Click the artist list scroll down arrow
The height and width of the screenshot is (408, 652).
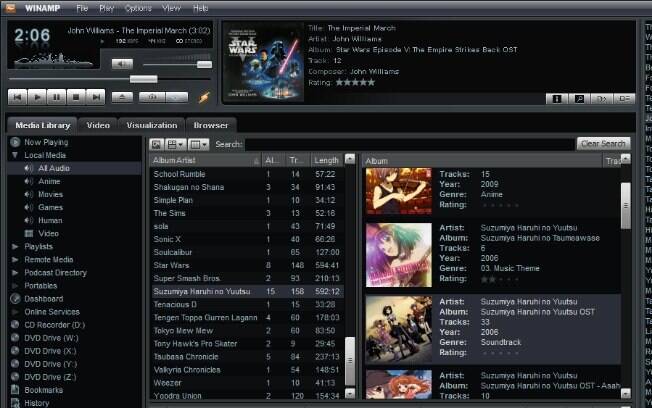[350, 393]
